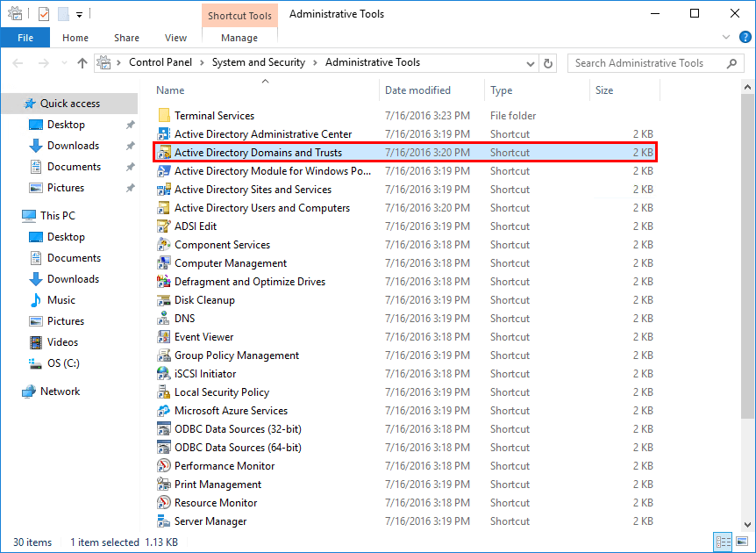Switch to the Share ribbon tab
756x553 pixels.
point(127,38)
